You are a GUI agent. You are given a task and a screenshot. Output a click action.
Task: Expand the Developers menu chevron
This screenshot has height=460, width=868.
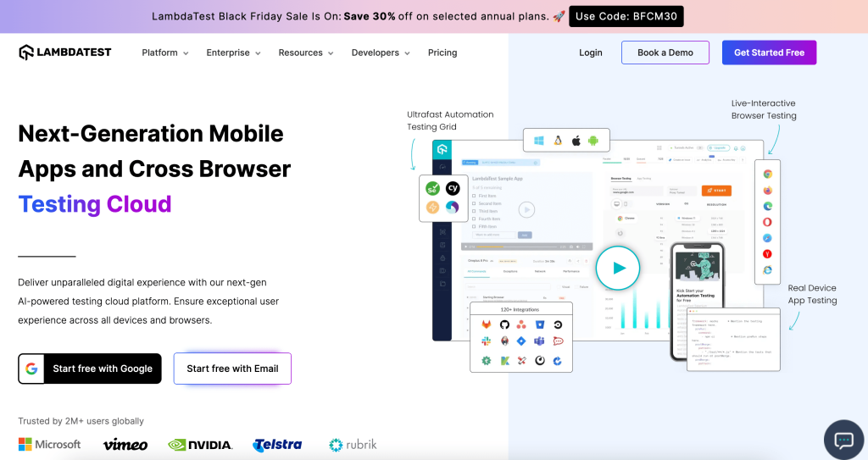click(408, 53)
